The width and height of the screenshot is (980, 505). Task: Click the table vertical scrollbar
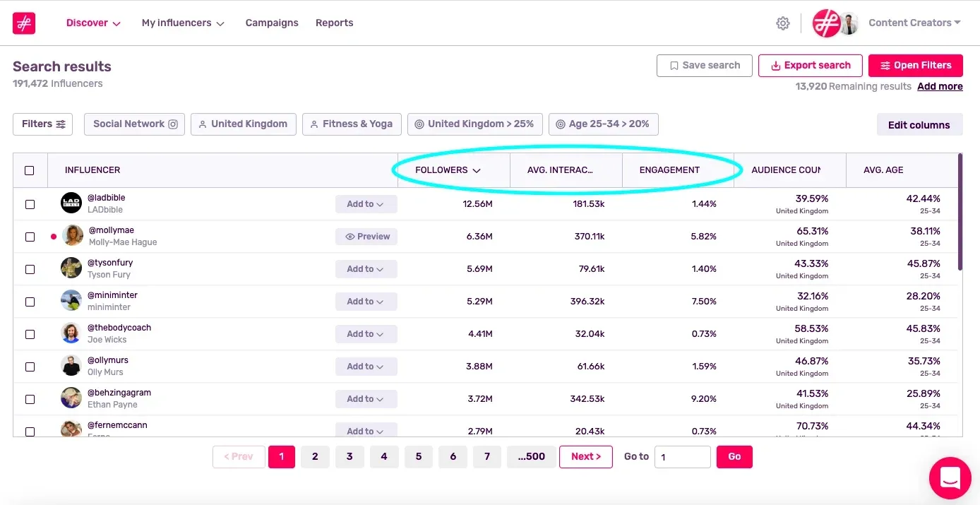pos(960,212)
